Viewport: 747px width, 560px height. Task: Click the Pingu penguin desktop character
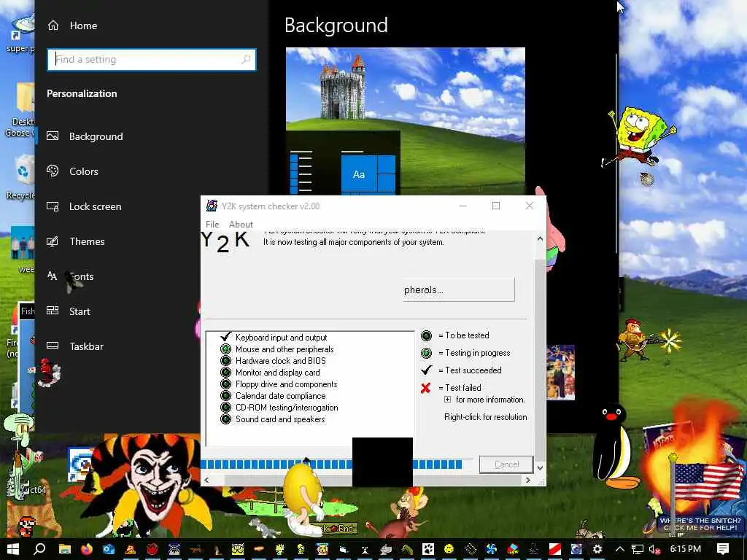coord(614,446)
